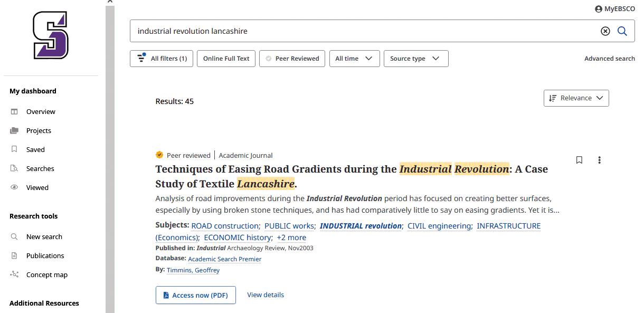
Task: Open All filters panel
Action: point(162,59)
